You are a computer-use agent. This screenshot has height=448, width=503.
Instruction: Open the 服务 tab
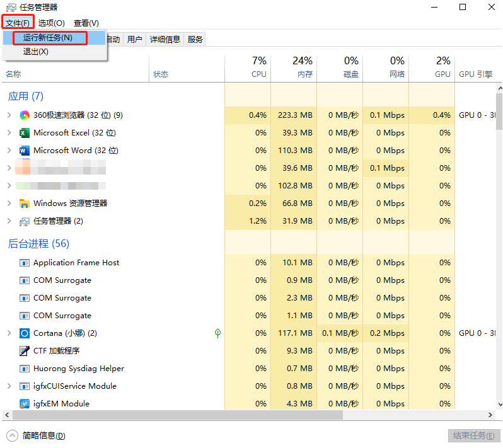(x=195, y=39)
